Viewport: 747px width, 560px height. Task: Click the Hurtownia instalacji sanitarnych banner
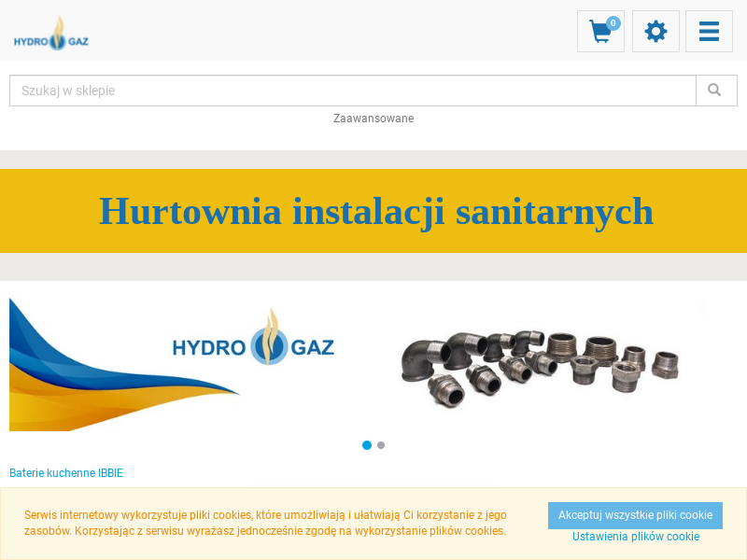tap(375, 211)
